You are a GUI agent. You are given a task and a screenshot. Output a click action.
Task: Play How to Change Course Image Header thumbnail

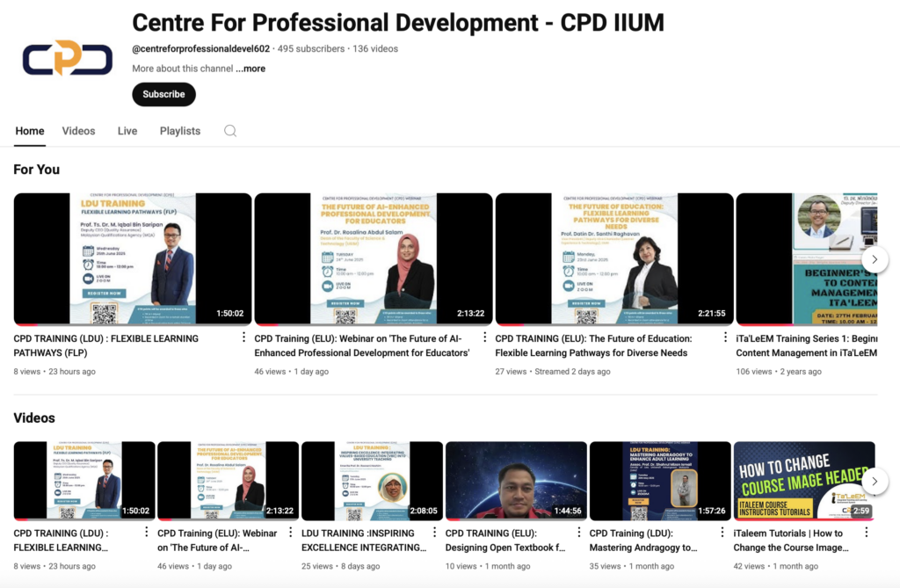(804, 481)
